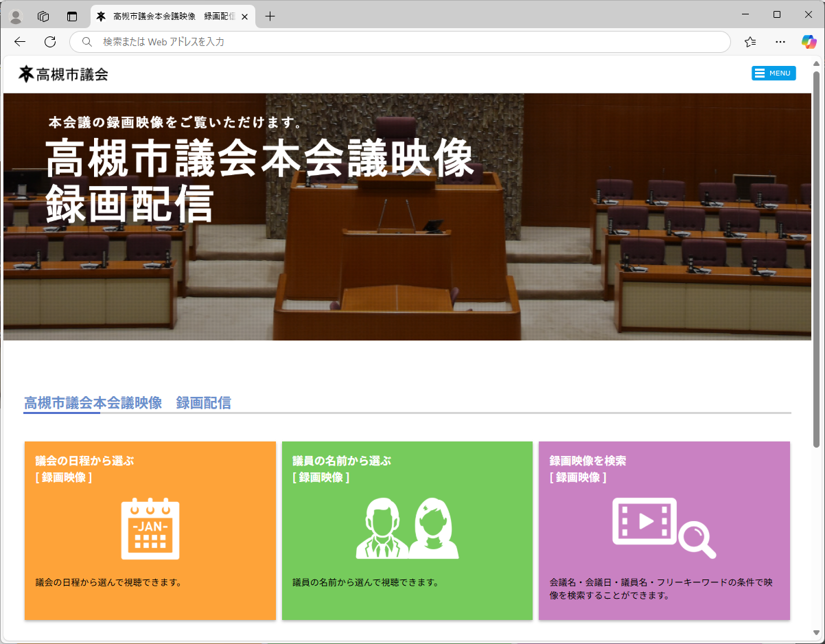This screenshot has width=825, height=644.
Task: Minimize the browser window
Action: click(x=745, y=14)
